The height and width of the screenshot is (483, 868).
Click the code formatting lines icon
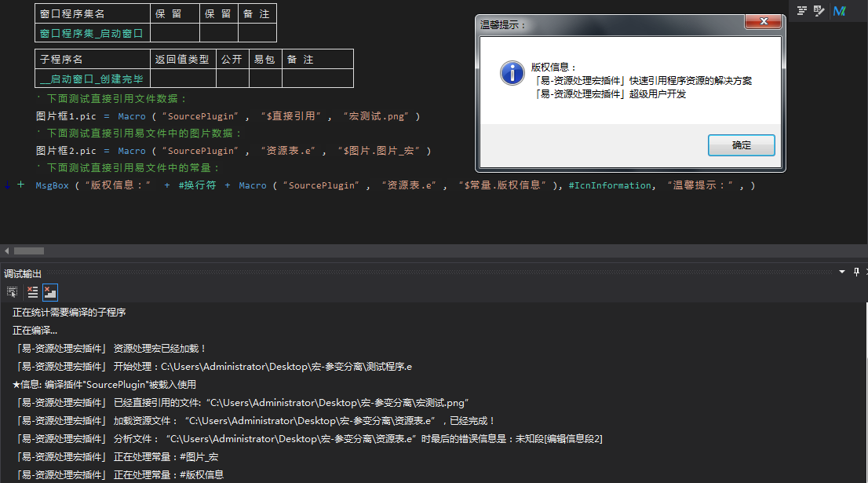(801, 10)
